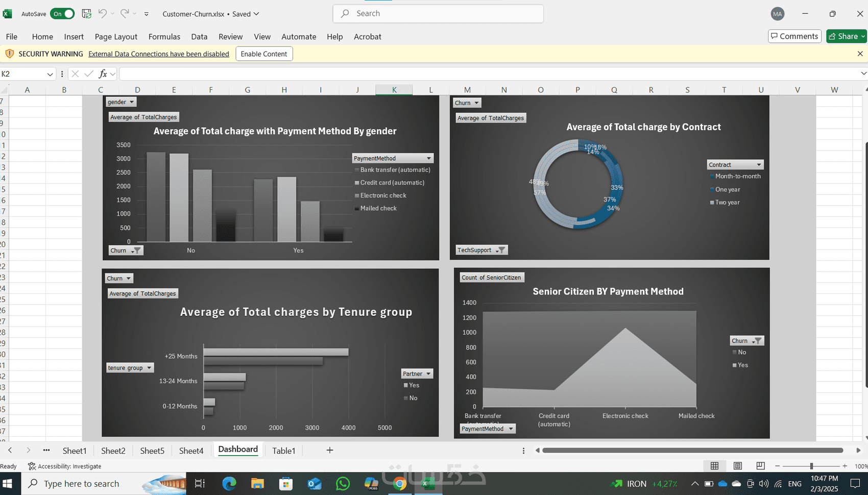Open the PaymentMethod legend filter in bar chart
This screenshot has width=868, height=495.
click(392, 158)
